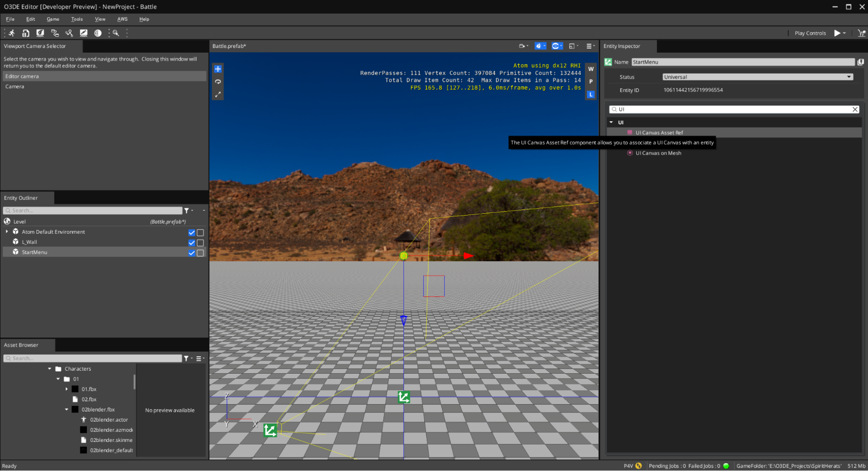Viewport: 868px width, 471px height.
Task: Open the viewport size dropdown
Action: [574, 46]
